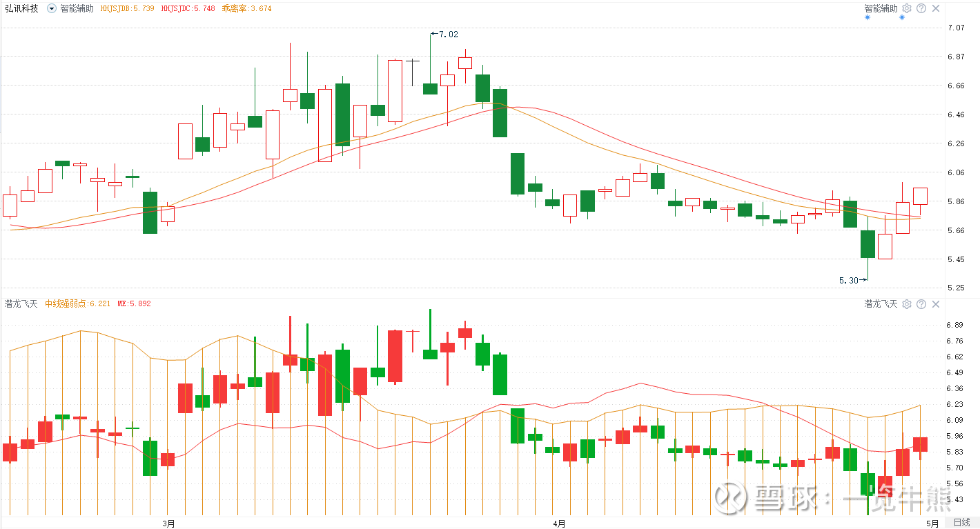
Task: Select the 日线 period tab
Action: pyautogui.click(x=961, y=523)
